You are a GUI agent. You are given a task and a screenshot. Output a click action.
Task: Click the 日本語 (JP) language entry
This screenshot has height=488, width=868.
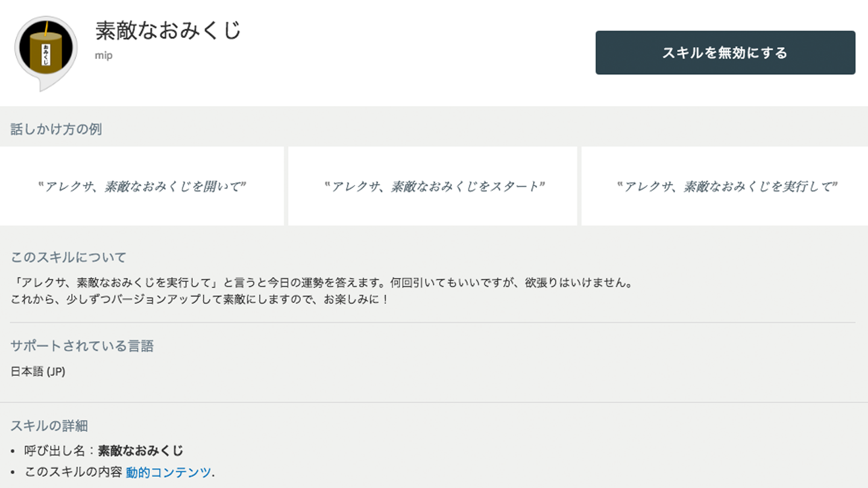tap(38, 372)
